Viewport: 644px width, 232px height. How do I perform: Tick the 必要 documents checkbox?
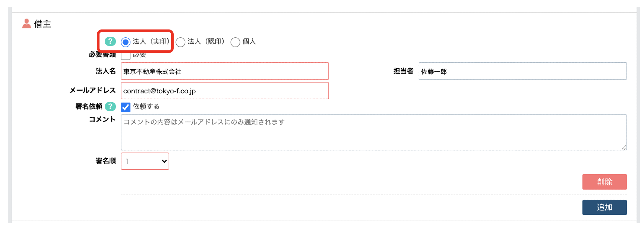126,56
